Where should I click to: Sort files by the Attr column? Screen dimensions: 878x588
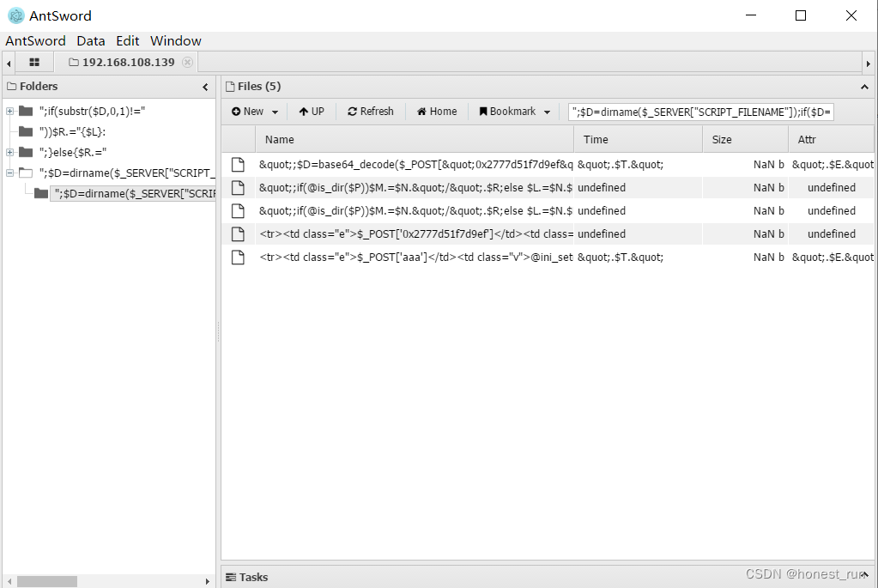831,139
